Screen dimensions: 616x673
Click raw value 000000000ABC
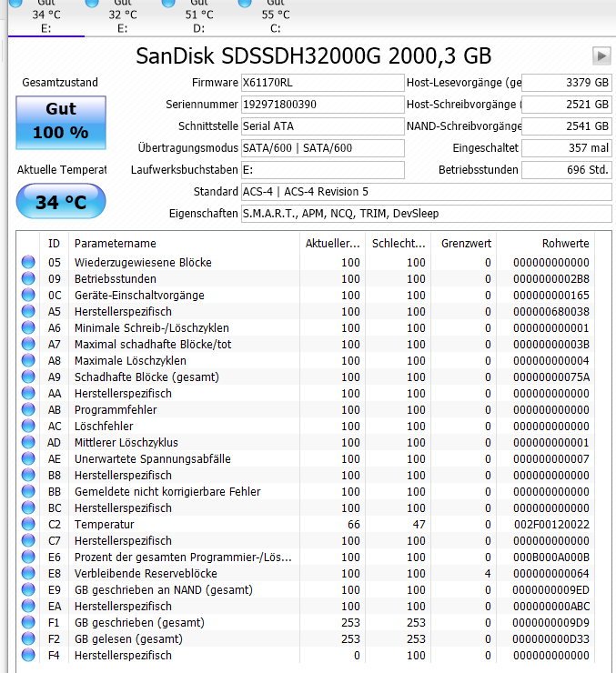551,607
